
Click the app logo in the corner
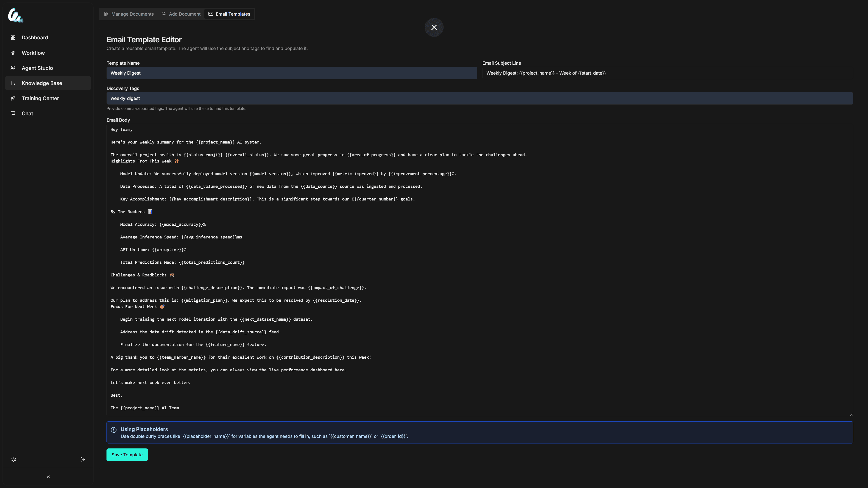click(x=16, y=15)
